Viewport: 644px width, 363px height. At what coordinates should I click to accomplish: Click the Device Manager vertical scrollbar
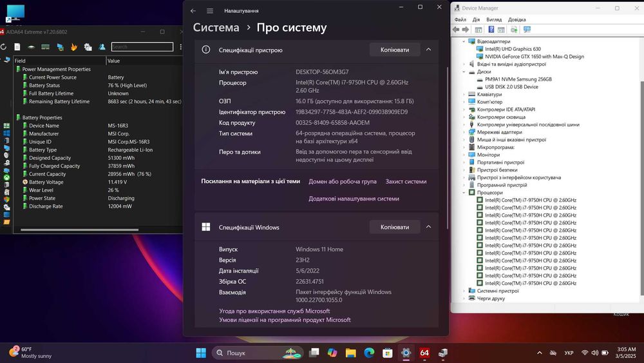(641, 188)
